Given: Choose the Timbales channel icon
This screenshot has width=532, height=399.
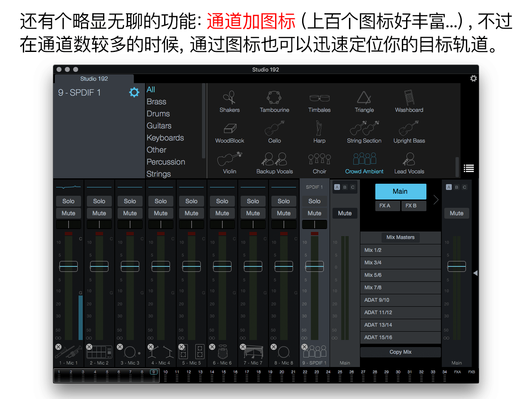Looking at the screenshot, I should [x=319, y=102].
